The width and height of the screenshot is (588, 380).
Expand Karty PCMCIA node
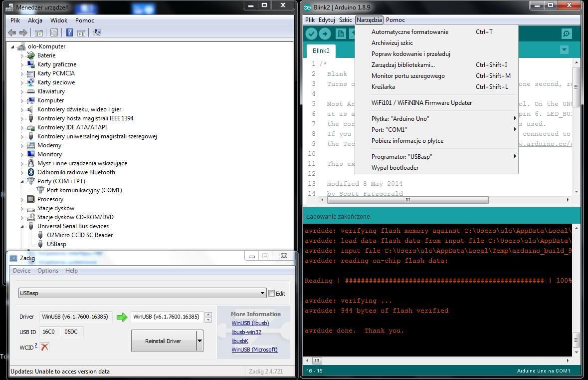pos(22,73)
